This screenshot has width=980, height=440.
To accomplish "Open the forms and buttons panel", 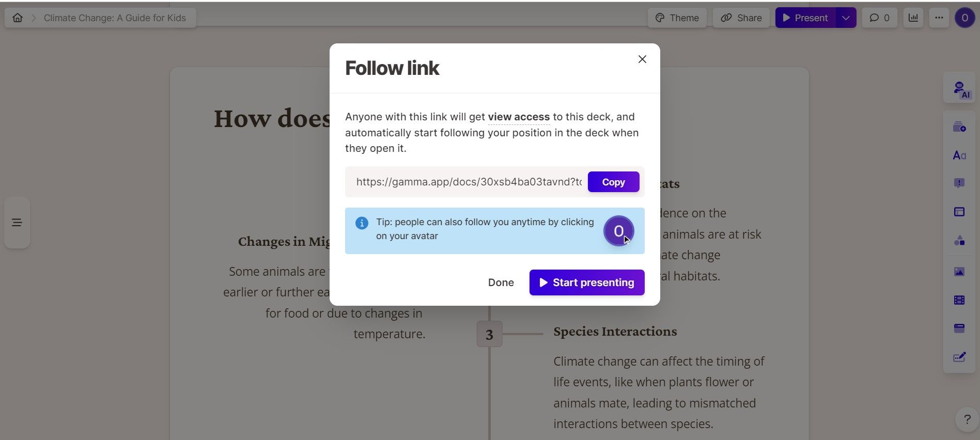I will pos(959,357).
